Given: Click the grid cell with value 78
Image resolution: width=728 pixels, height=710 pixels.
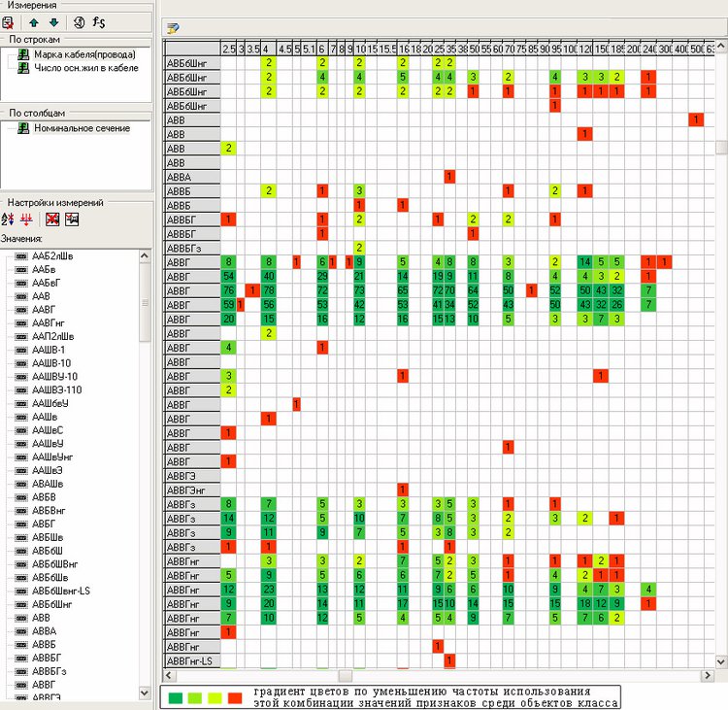Looking at the screenshot, I should [267, 290].
